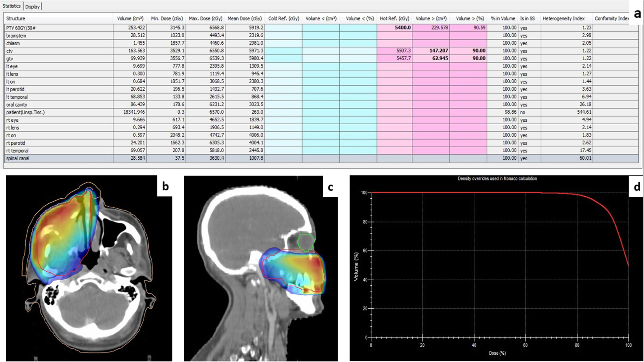Select the spinal canal structure row

click(321, 158)
